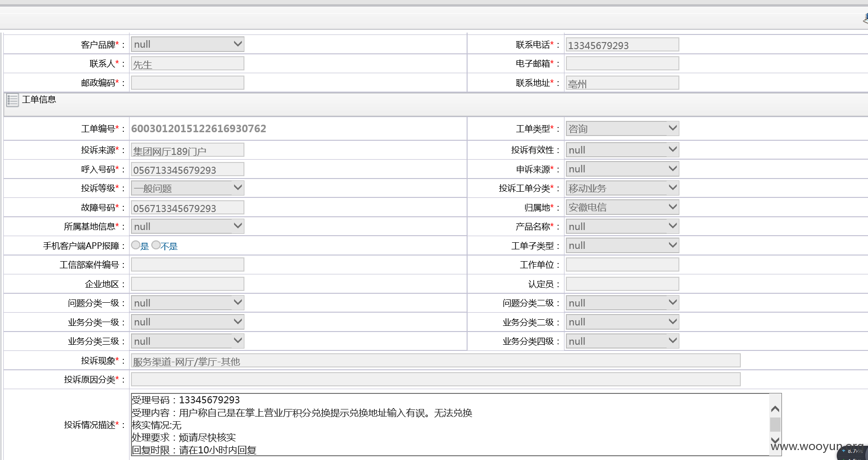The image size is (868, 460).
Task: Click the description scrollbar down arrow
Action: (x=775, y=440)
